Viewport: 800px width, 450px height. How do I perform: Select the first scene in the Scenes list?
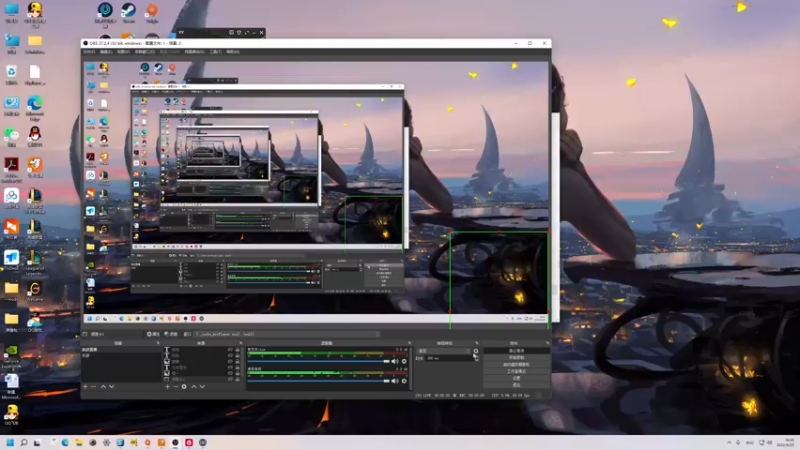pos(121,350)
